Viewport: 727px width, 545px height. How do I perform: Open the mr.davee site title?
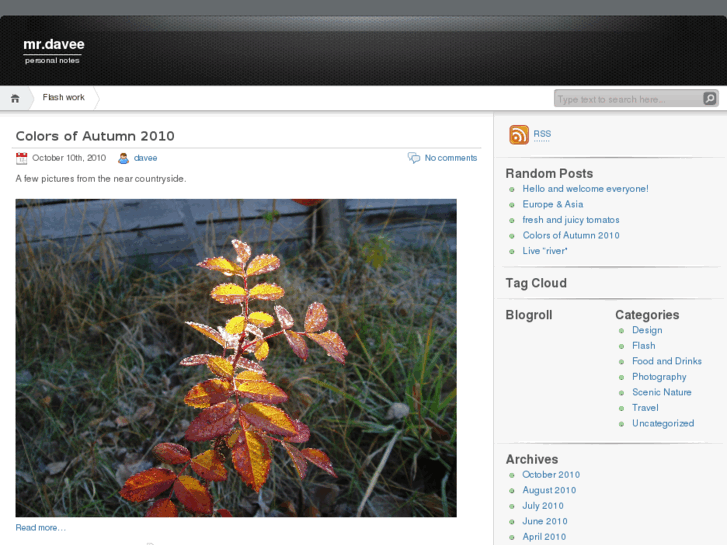click(x=54, y=44)
